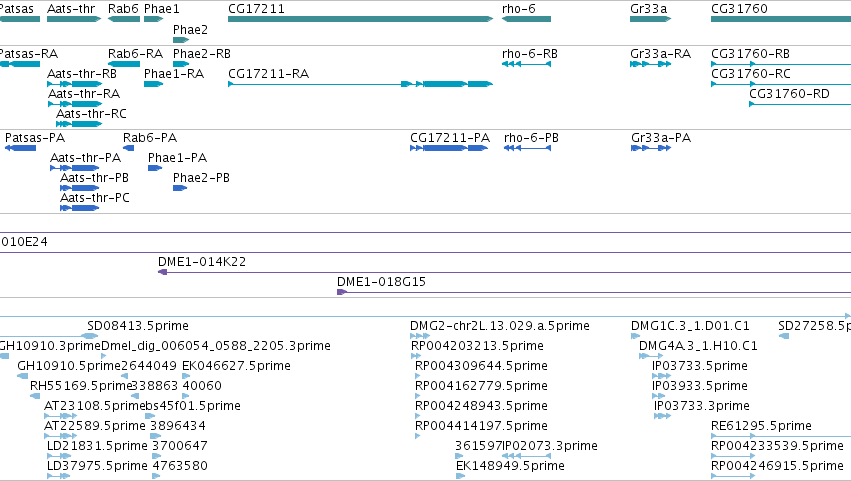The width and height of the screenshot is (851, 481).
Task: Click the CG31760 gene label
Action: [x=739, y=9]
